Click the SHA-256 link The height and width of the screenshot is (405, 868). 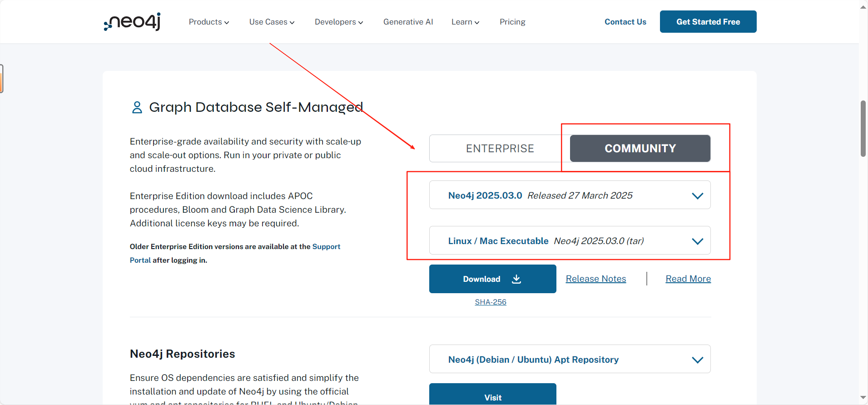[490, 302]
